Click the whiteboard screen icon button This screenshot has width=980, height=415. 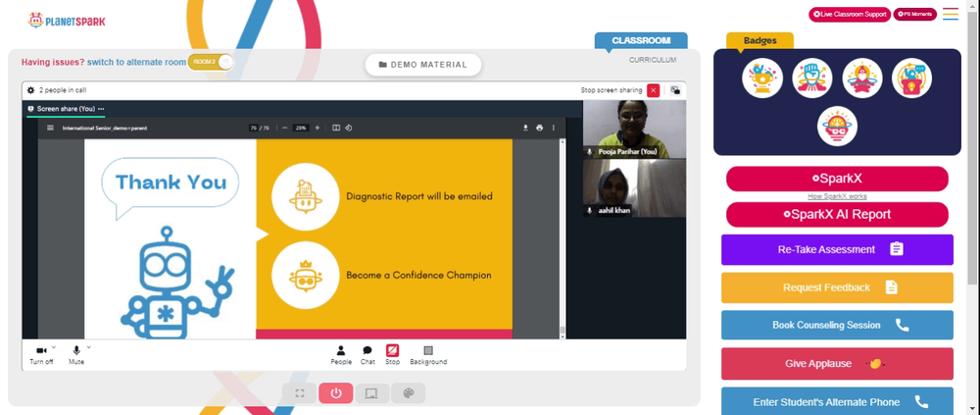pos(371,393)
